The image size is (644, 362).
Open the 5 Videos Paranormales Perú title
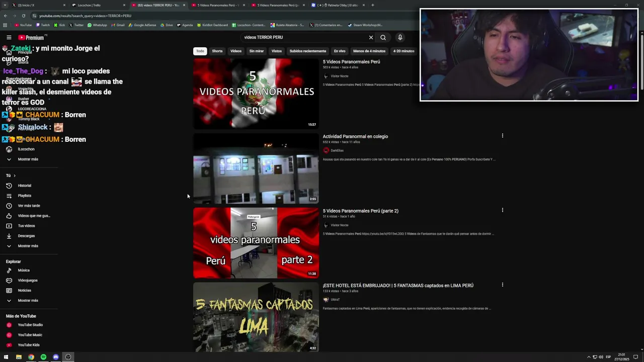tap(351, 62)
